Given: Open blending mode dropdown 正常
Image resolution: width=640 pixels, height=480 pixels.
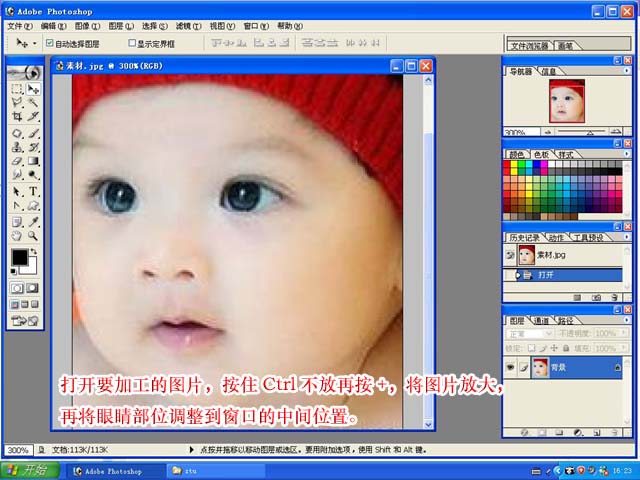Looking at the screenshot, I should coord(529,333).
